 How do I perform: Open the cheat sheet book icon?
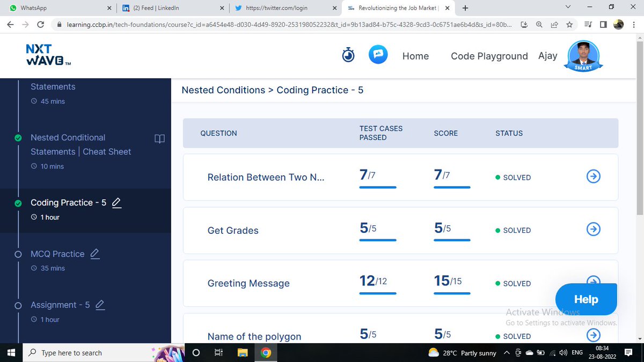pos(159,139)
